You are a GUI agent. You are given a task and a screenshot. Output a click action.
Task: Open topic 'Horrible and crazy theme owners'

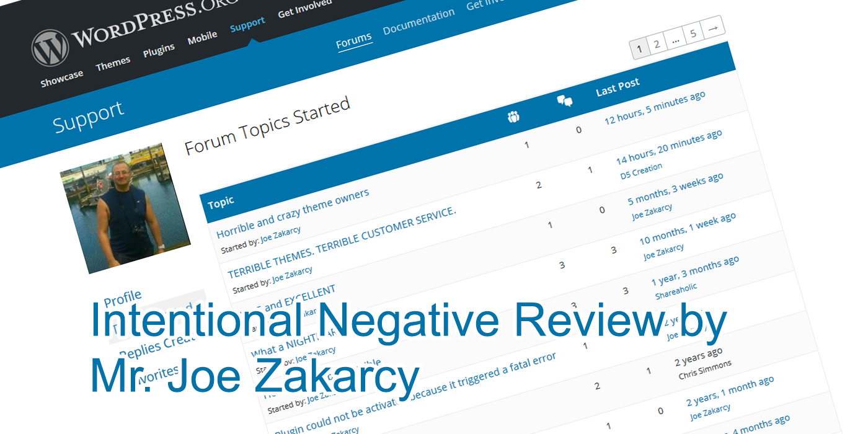click(x=293, y=213)
